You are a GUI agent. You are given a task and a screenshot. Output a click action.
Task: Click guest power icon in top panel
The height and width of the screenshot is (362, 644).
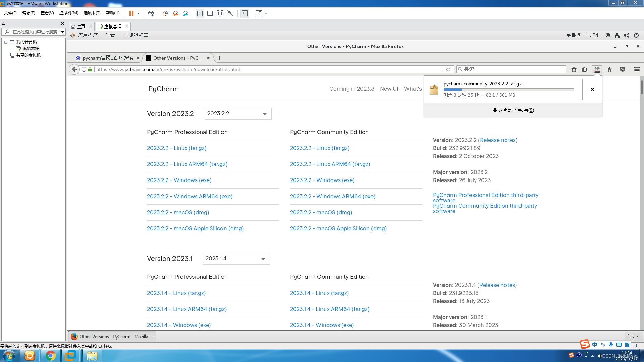[x=636, y=35]
